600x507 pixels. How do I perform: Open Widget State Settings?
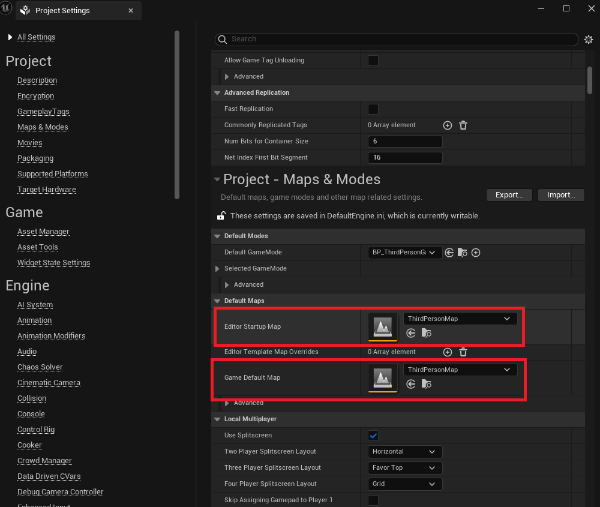click(x=54, y=263)
